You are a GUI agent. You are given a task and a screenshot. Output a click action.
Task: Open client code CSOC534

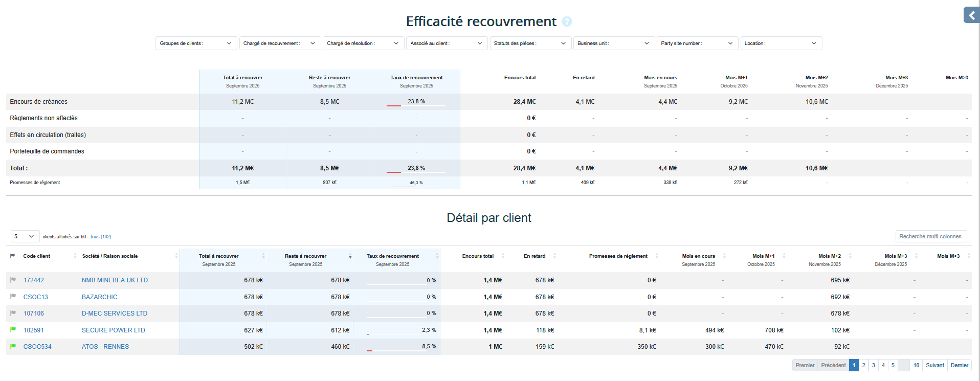(x=37, y=347)
